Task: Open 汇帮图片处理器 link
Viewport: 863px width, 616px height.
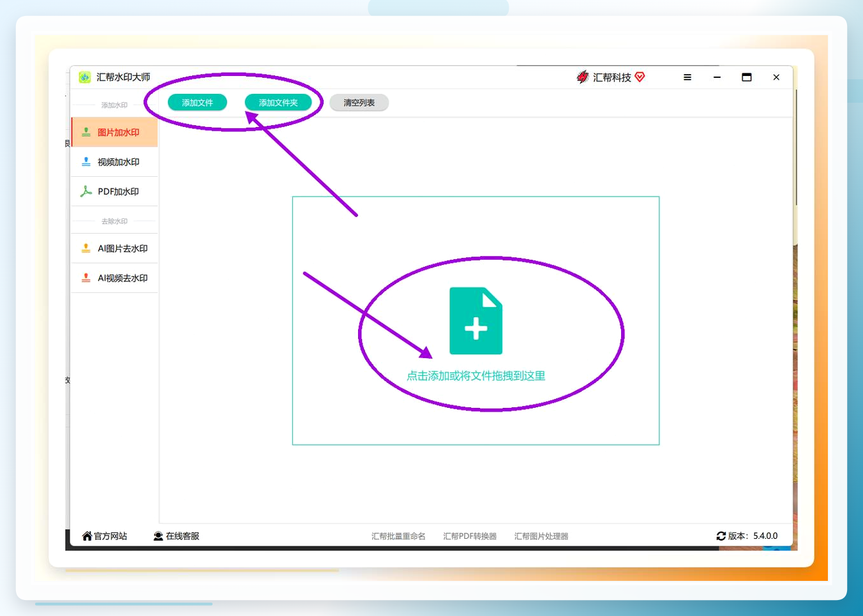Action: coord(541,536)
